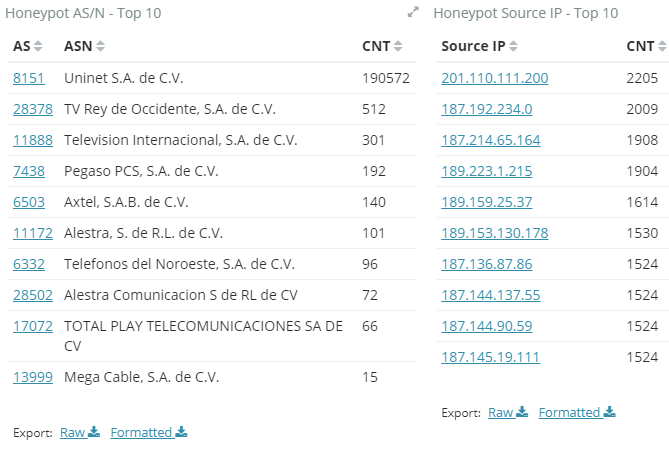Open AS number 28378 link
Screen dimensions: 669x452
pos(33,109)
